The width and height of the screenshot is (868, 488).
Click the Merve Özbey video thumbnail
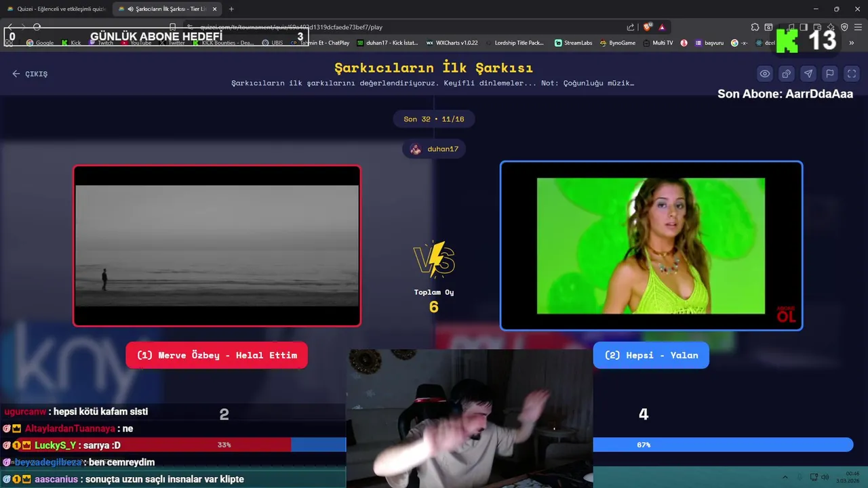click(x=217, y=246)
